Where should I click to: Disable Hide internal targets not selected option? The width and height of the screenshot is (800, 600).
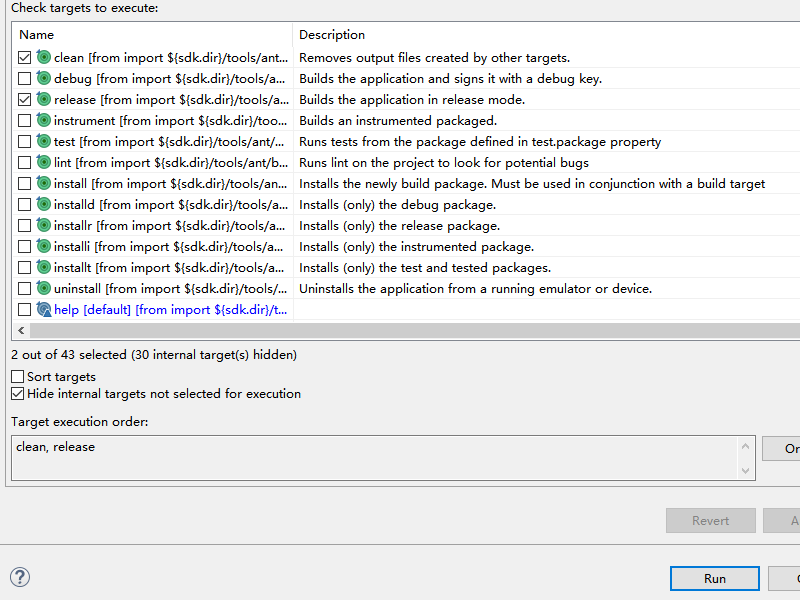click(x=18, y=394)
